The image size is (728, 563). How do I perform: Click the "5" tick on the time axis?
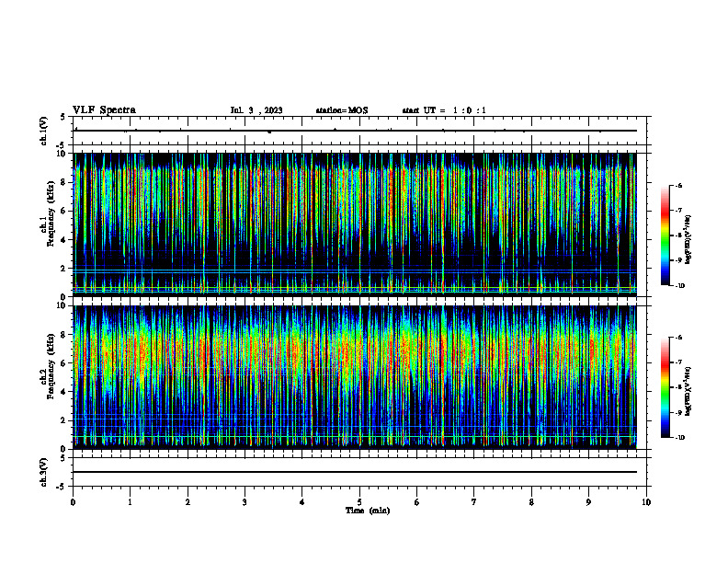359,502
